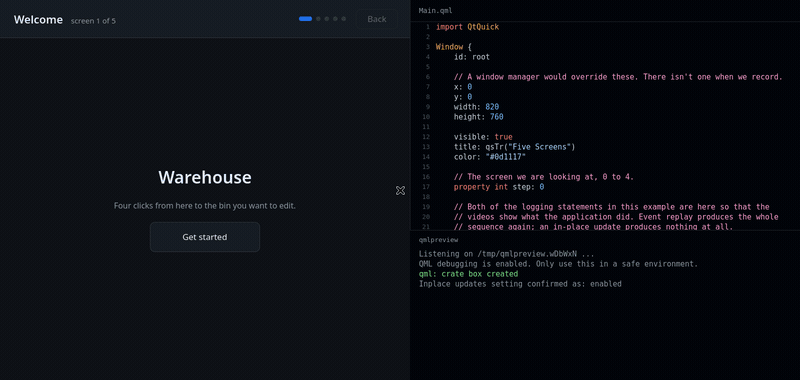This screenshot has width=800, height=380.
Task: Click the "Inplace updates setting confirmed" line
Action: click(x=520, y=284)
